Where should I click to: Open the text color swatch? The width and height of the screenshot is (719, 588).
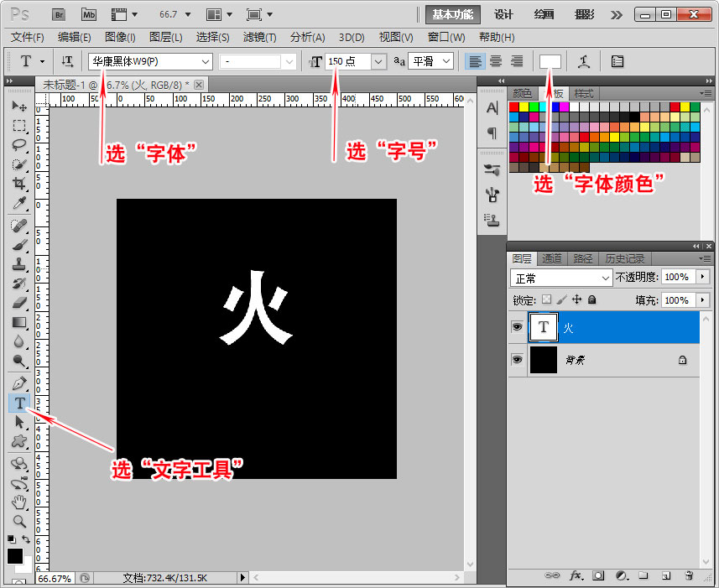click(550, 61)
